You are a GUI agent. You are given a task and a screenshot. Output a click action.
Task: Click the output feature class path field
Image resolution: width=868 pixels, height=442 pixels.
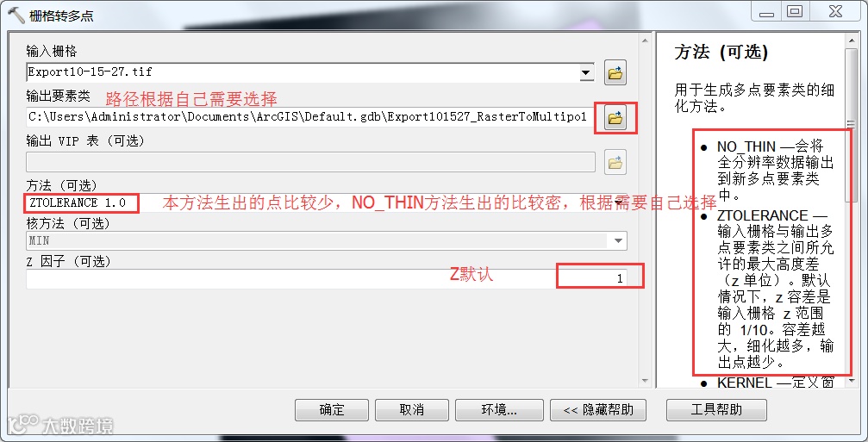tap(310, 116)
